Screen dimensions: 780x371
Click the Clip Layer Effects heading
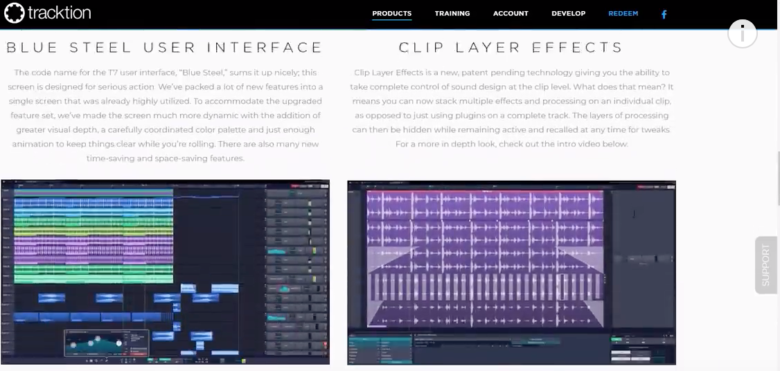tap(511, 48)
